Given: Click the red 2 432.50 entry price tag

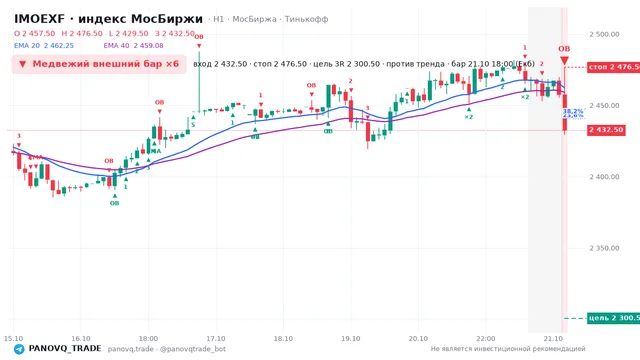Looking at the screenshot, I should [606, 130].
